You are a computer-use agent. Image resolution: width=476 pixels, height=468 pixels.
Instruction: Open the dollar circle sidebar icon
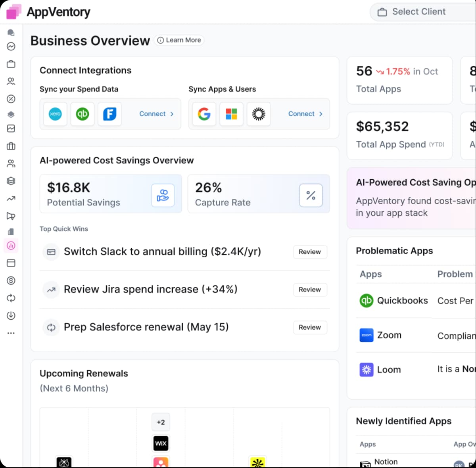[11, 280]
